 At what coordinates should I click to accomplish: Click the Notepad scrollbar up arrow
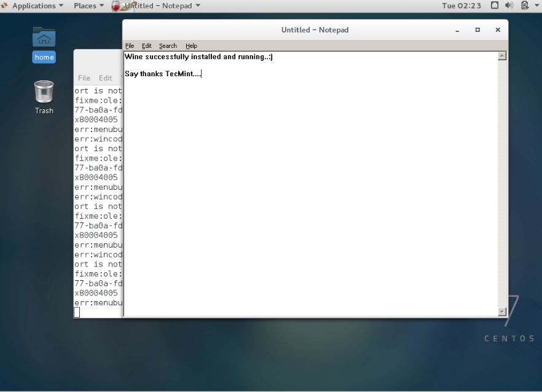click(x=502, y=56)
